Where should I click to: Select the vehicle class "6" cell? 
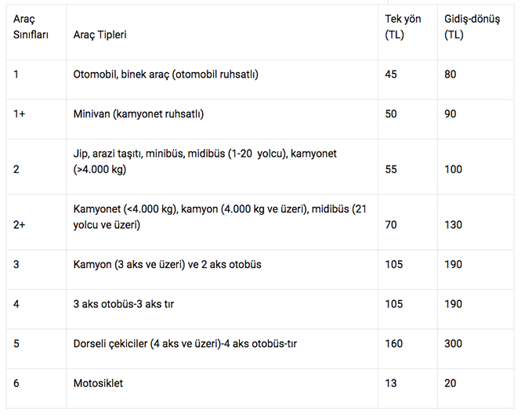(16, 384)
